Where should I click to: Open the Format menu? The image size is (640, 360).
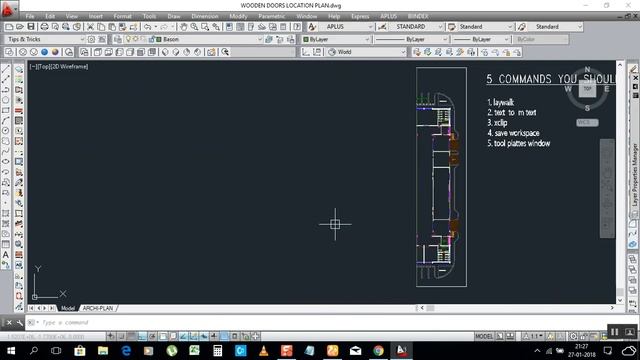click(122, 16)
